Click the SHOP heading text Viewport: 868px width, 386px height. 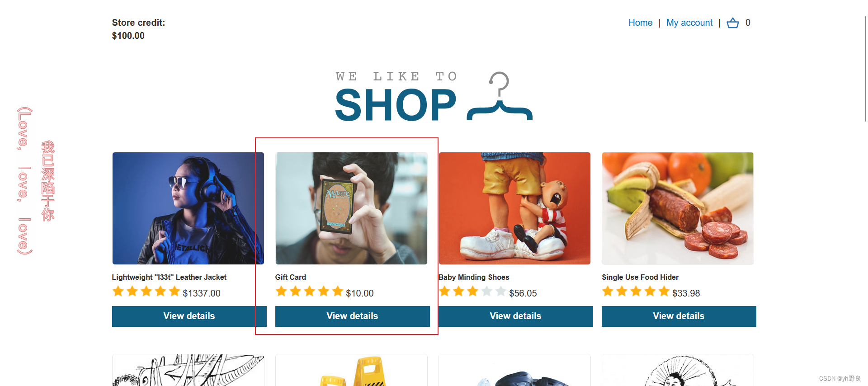click(396, 105)
